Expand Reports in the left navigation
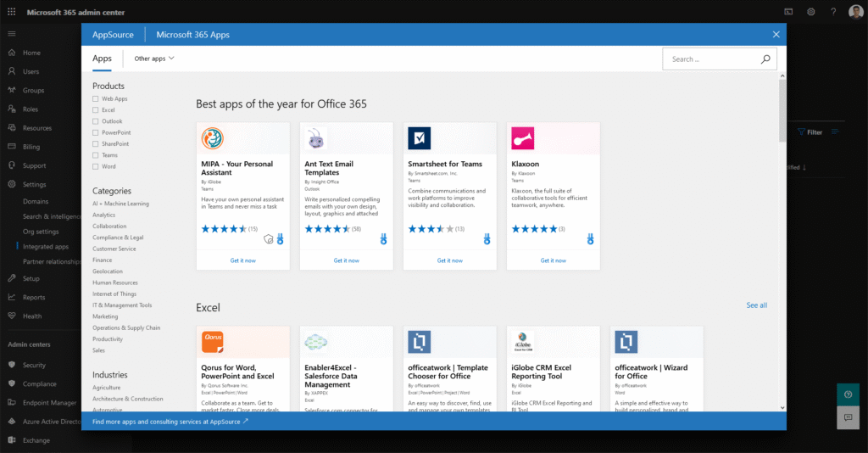This screenshot has height=453, width=868. pos(34,298)
